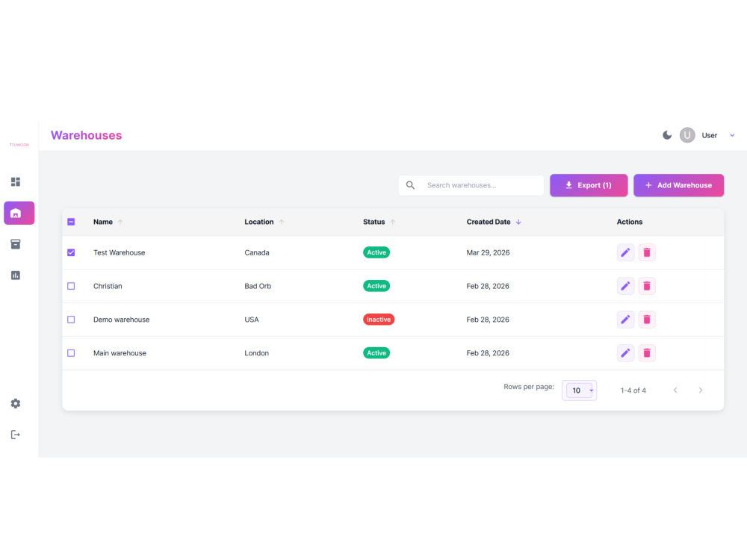The height and width of the screenshot is (560, 747).
Task: Click the app logo in sidebar
Action: tap(19, 145)
